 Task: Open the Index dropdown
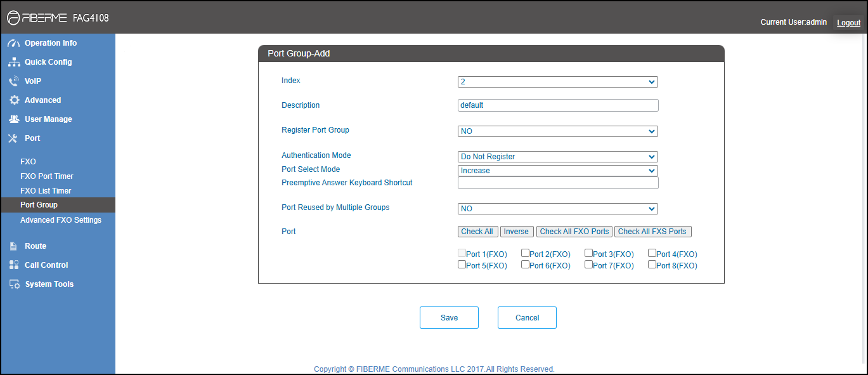point(557,82)
